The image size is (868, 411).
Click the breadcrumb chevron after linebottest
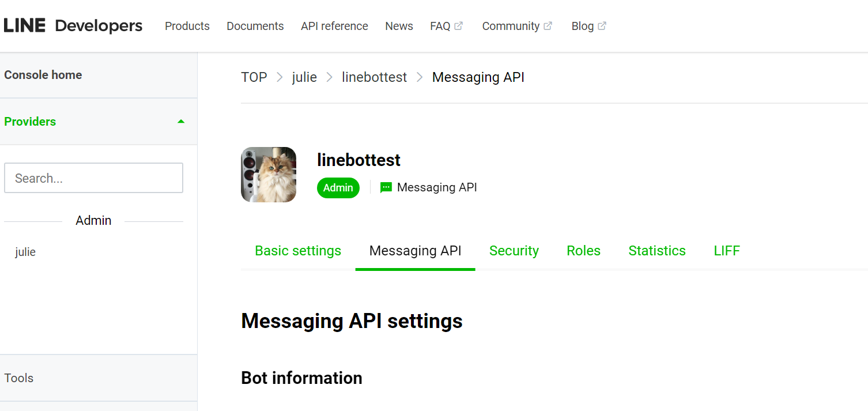tap(420, 77)
